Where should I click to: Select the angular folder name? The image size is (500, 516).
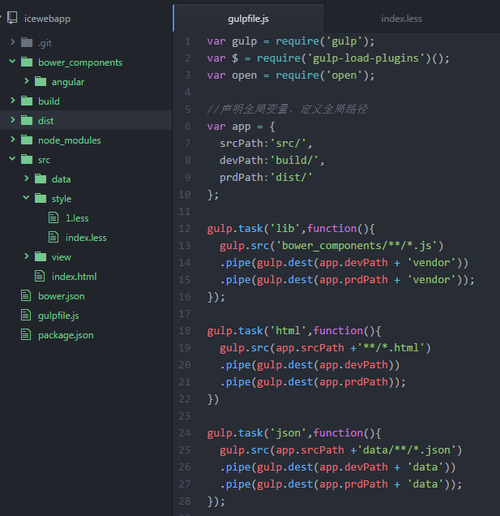pyautogui.click(x=68, y=82)
